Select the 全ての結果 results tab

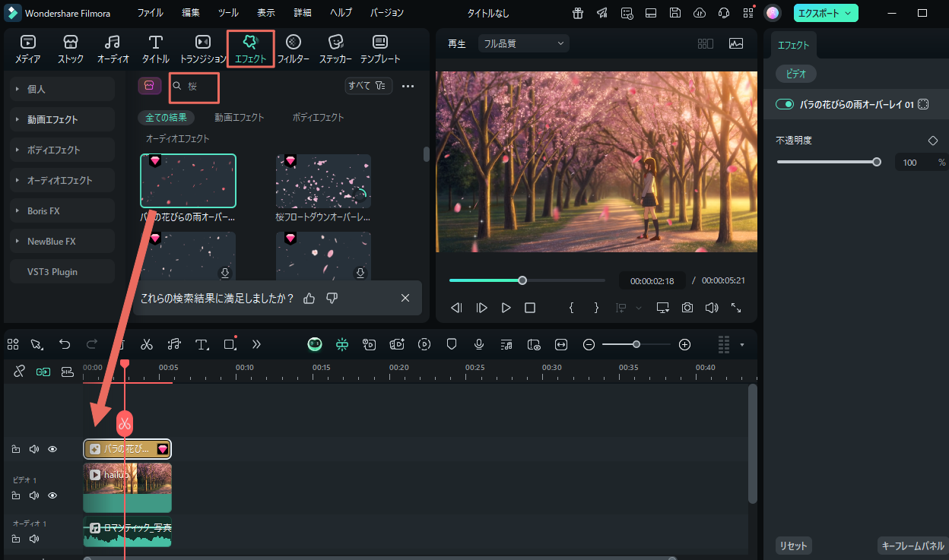click(166, 118)
